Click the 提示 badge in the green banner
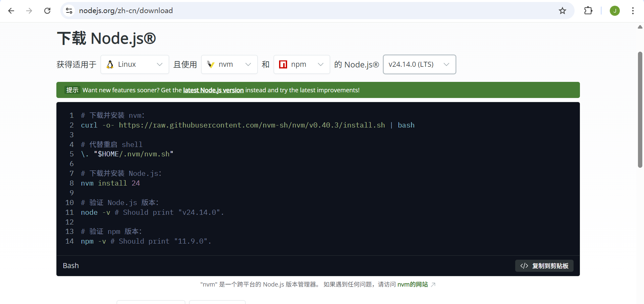644x304 pixels. coord(72,90)
